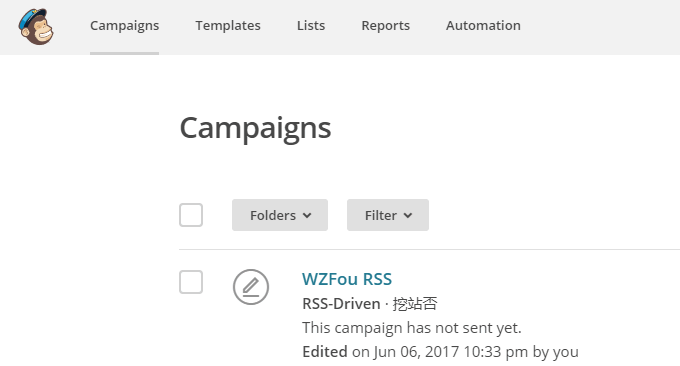Expand the Filter dropdown
This screenshot has height=366, width=680.
[388, 215]
